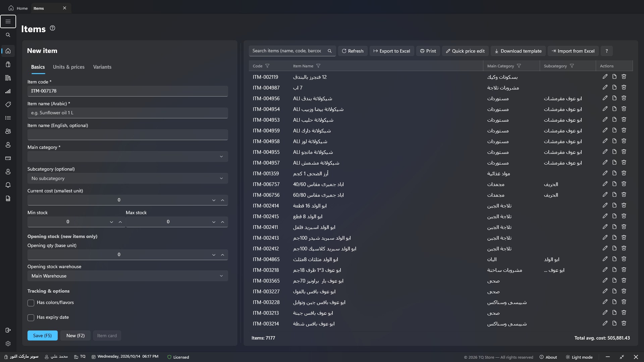Click the Item code field

pyautogui.click(x=127, y=91)
